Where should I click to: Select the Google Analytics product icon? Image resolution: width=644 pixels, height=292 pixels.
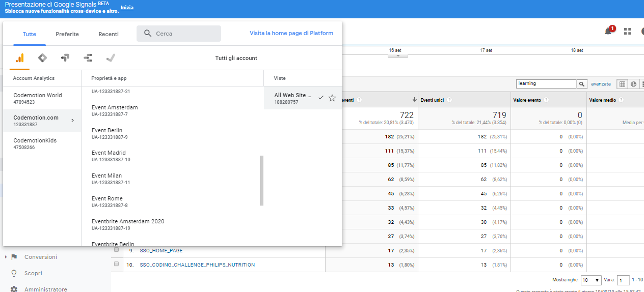tap(19, 58)
